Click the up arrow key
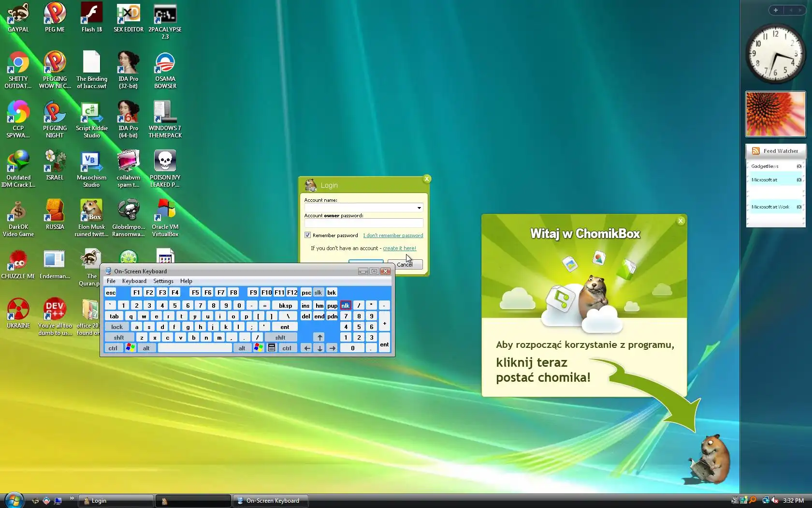 coord(319,337)
